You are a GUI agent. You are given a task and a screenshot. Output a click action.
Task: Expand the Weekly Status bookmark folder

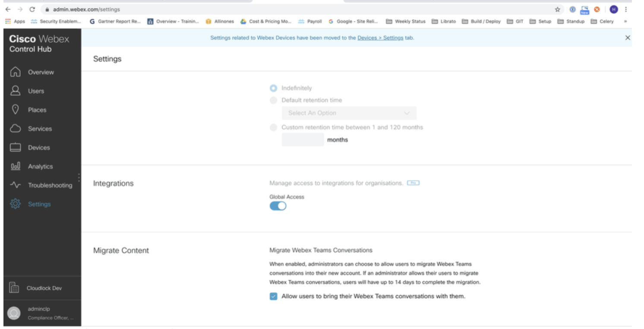405,21
